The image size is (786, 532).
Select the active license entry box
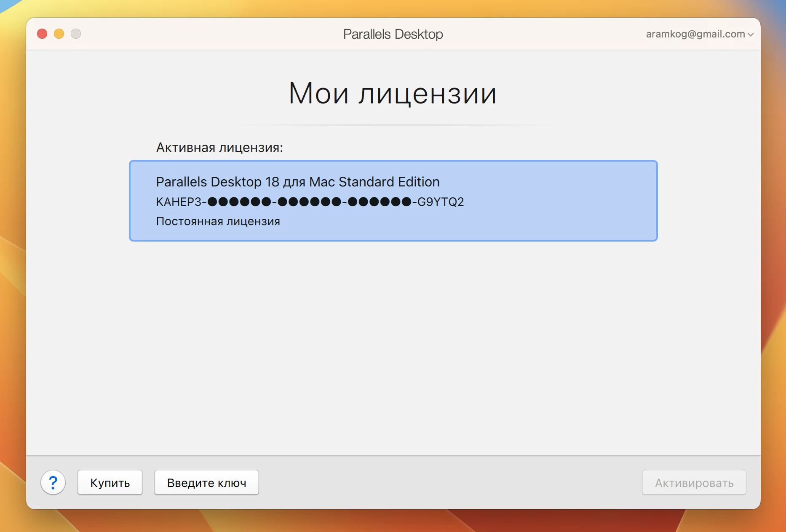pyautogui.click(x=393, y=201)
